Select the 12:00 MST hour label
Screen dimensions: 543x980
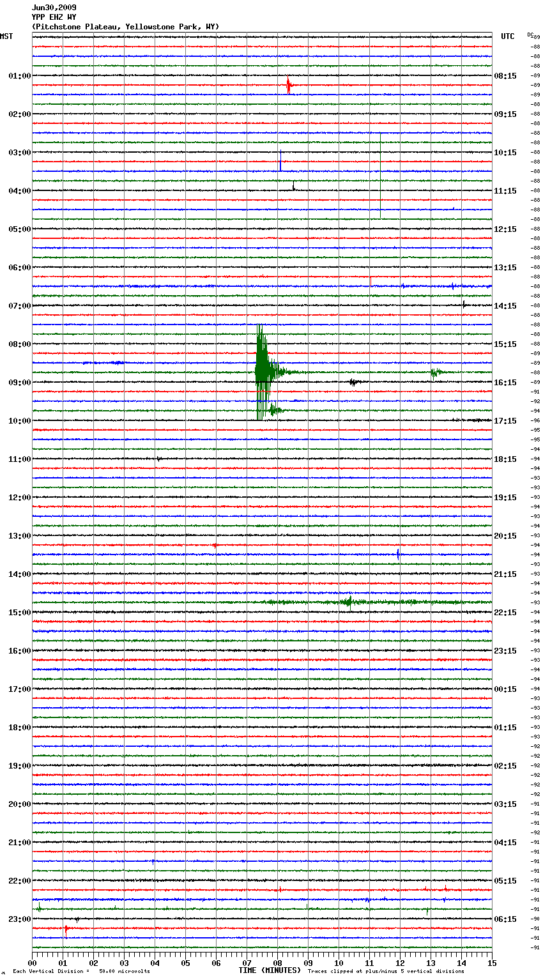click(x=20, y=498)
